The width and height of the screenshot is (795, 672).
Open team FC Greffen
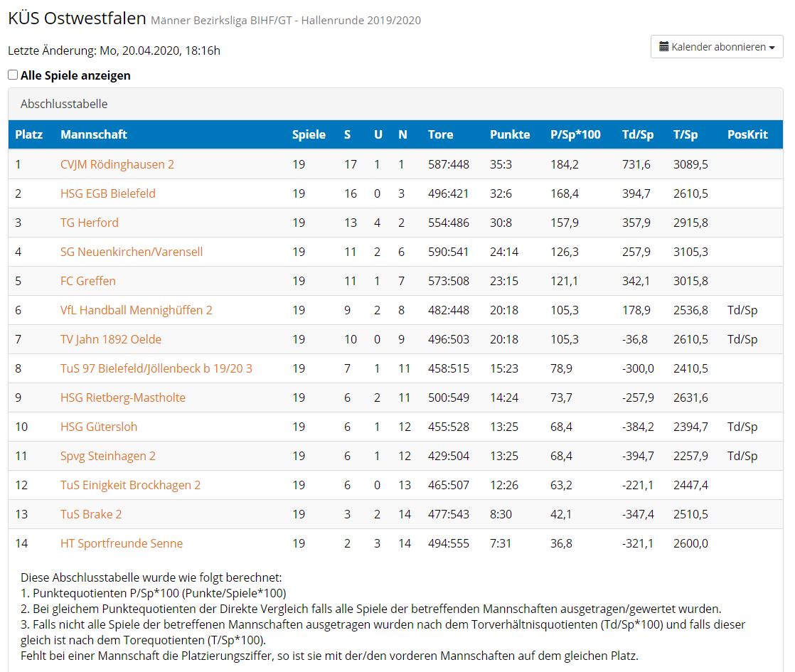87,281
